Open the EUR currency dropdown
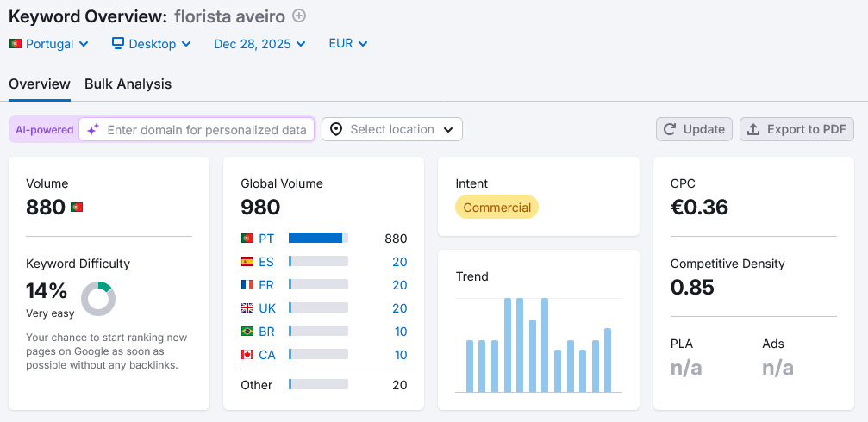 348,43
